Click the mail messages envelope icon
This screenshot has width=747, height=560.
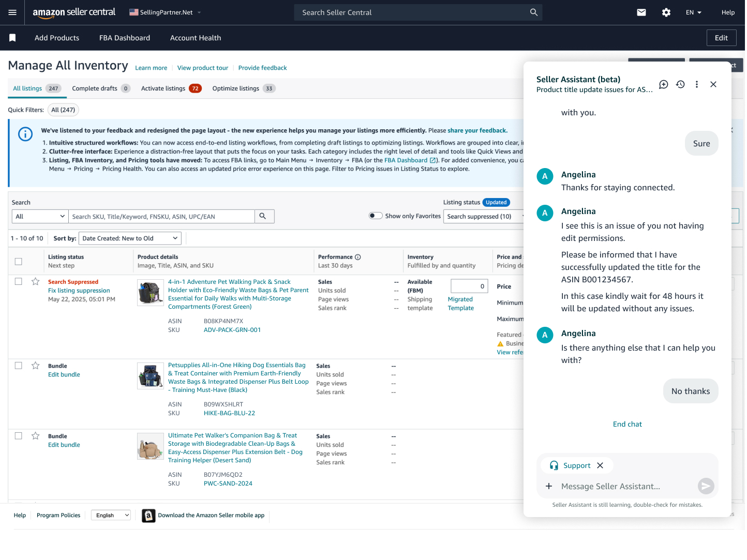coord(641,12)
